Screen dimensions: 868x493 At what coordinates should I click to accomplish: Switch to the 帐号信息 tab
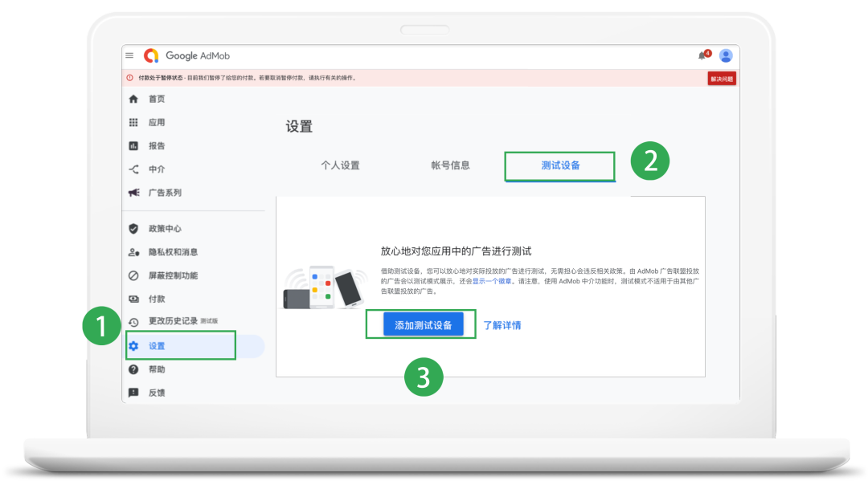[x=449, y=165]
